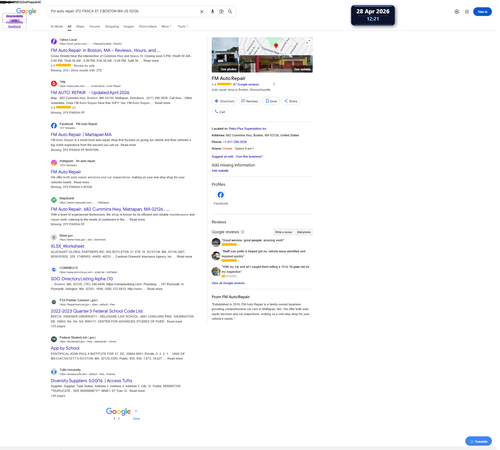500x450 pixels.
Task: Open search by image camera icon
Action: [221, 12]
